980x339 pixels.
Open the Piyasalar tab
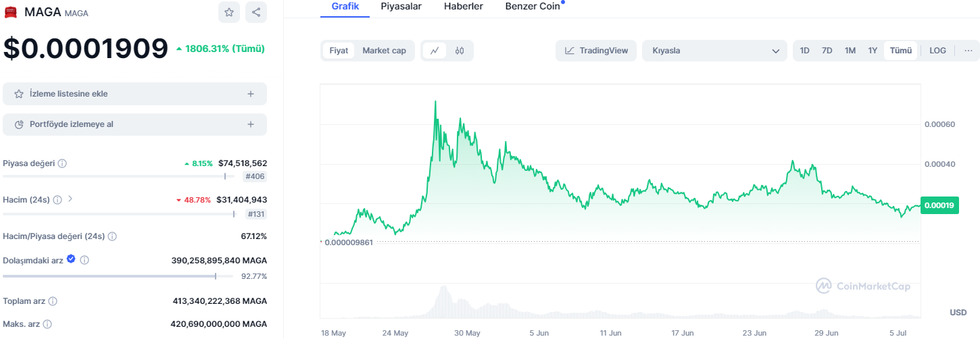(401, 6)
